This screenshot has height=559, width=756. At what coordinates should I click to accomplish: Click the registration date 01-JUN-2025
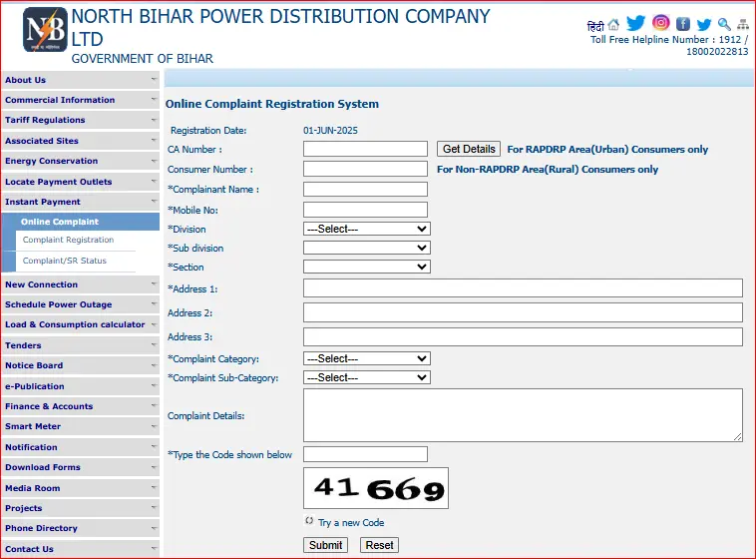click(x=330, y=131)
